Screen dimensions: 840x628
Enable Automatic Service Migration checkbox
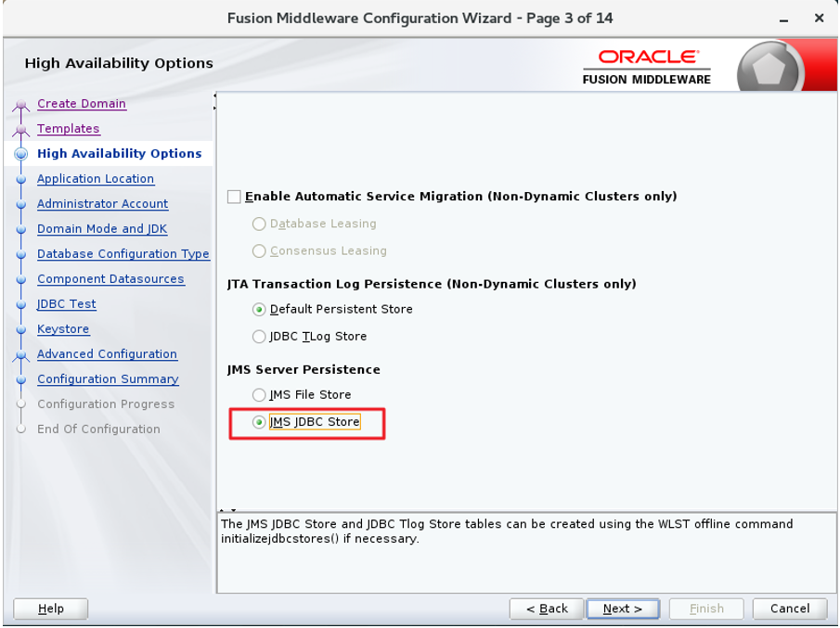[234, 197]
